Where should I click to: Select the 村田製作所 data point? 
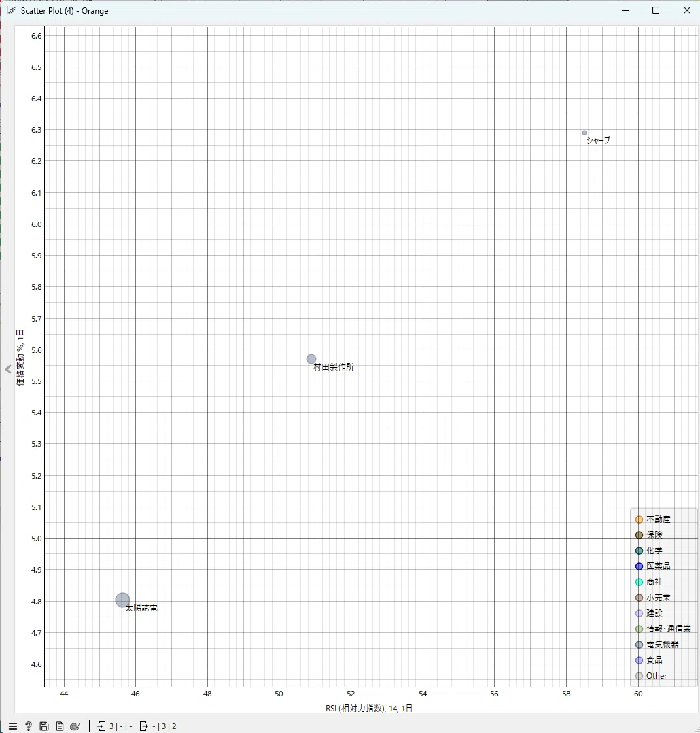coord(311,359)
